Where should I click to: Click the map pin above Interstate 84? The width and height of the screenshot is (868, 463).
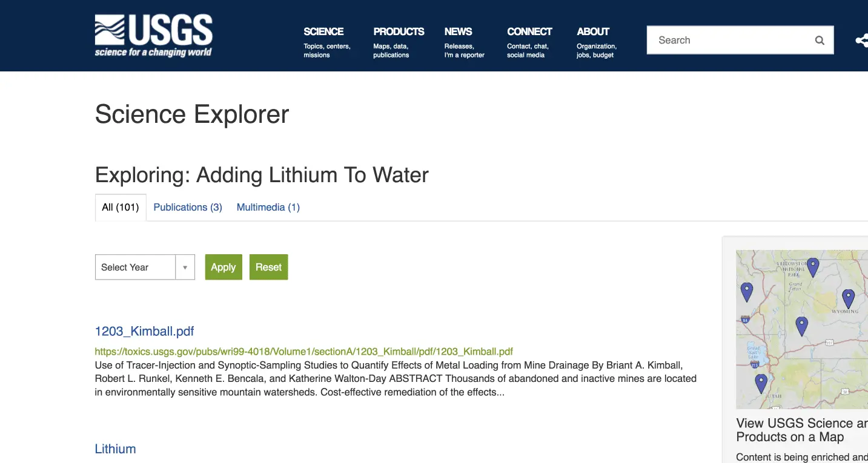tap(747, 291)
